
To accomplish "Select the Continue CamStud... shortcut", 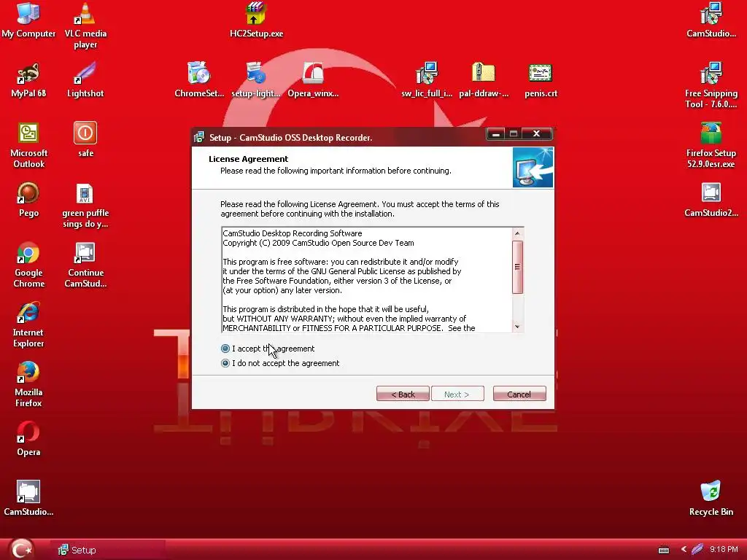I will [85, 265].
